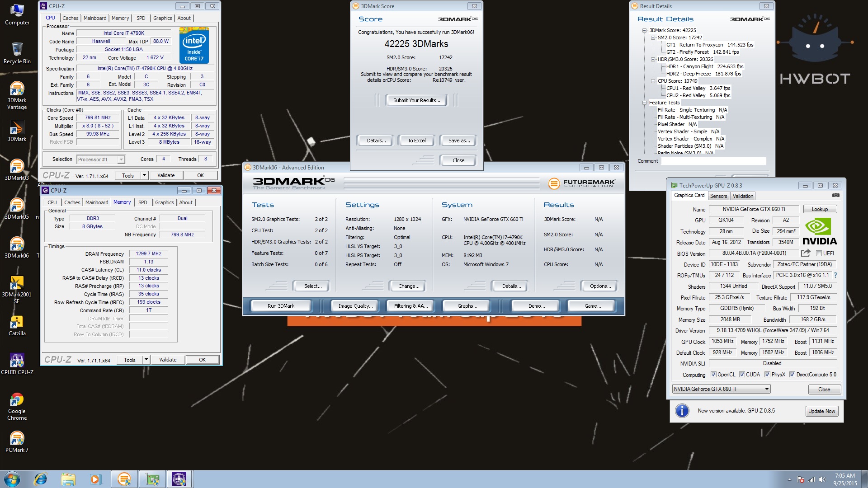The height and width of the screenshot is (488, 868).
Task: Open the GPU selection dropdown in GPU-Z
Action: pos(721,389)
